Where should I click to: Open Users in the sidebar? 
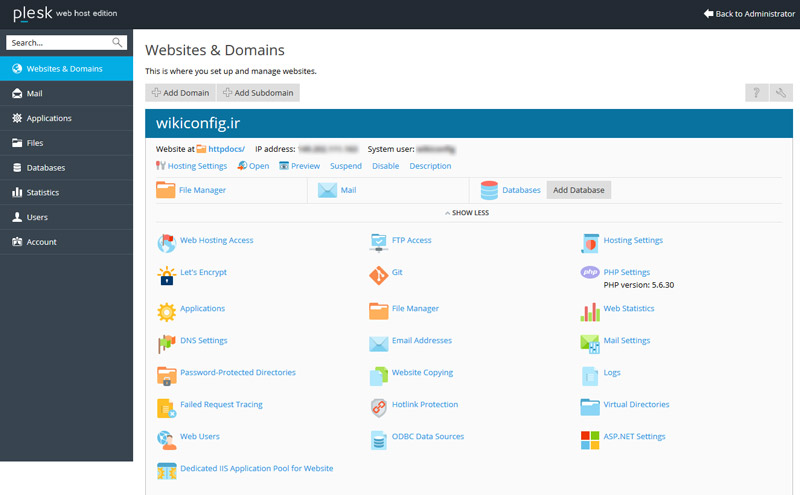[66, 217]
